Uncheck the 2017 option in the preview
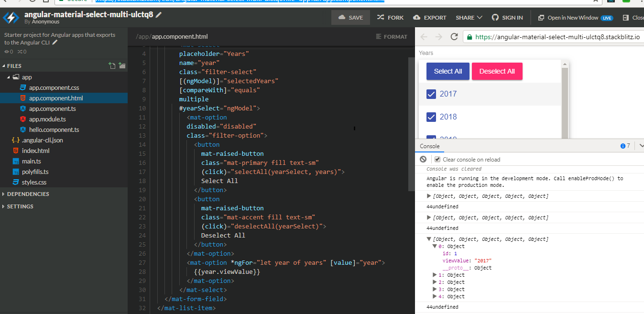This screenshot has width=644, height=314. 431,94
